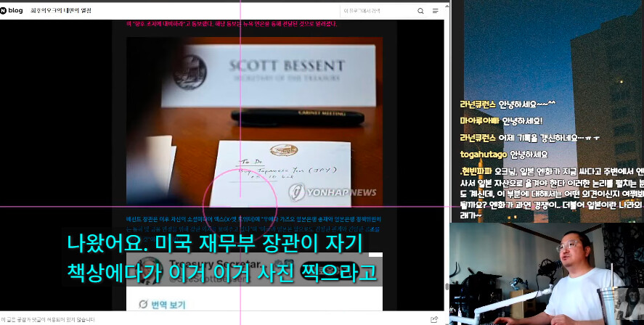Click 라넌큐런스 greeting '안녕하세요~~~^^'
This screenshot has width=644, height=325.
508,104
